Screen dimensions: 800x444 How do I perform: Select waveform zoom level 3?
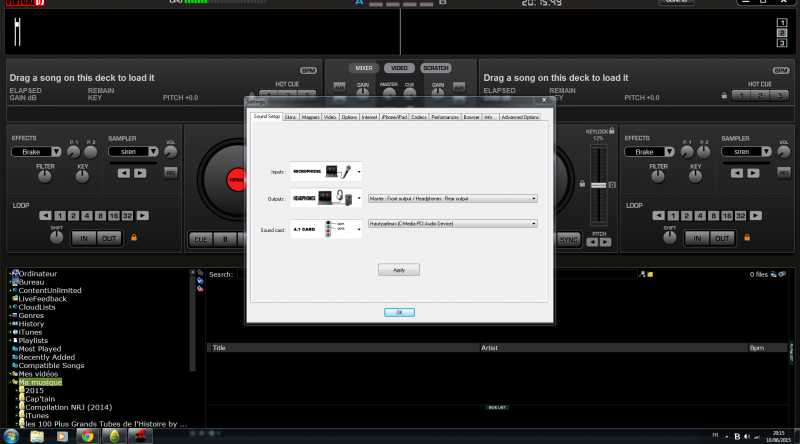[x=782, y=43]
